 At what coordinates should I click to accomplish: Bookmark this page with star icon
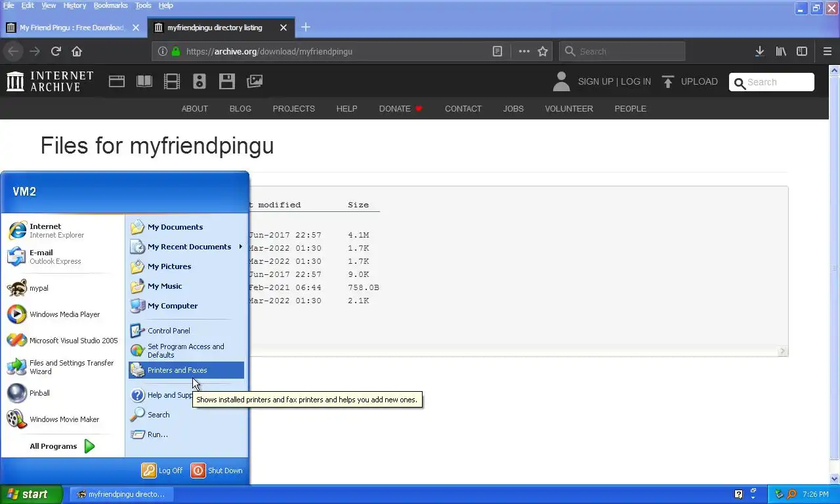[543, 51]
